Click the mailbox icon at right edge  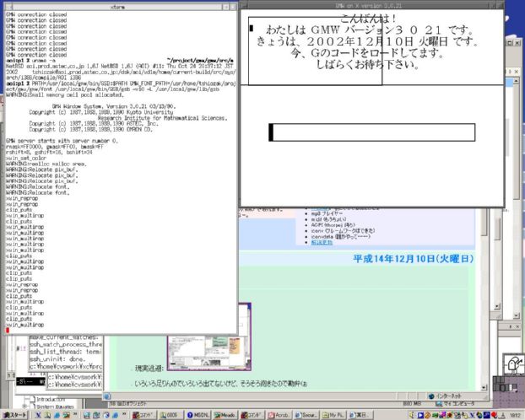pyautogui.click(x=514, y=365)
